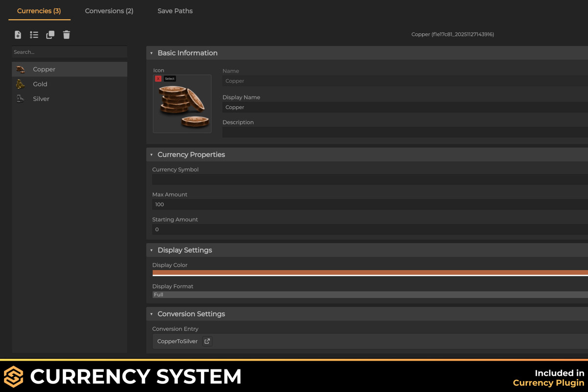Image resolution: width=588 pixels, height=392 pixels.
Task: Collapse the Currency Properties section
Action: [x=152, y=154]
